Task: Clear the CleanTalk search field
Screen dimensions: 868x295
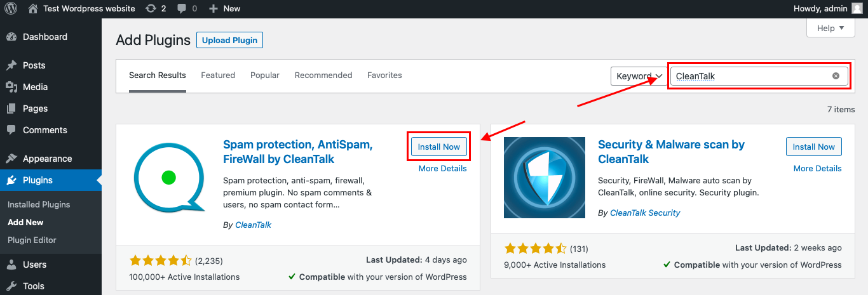Action: pos(836,76)
